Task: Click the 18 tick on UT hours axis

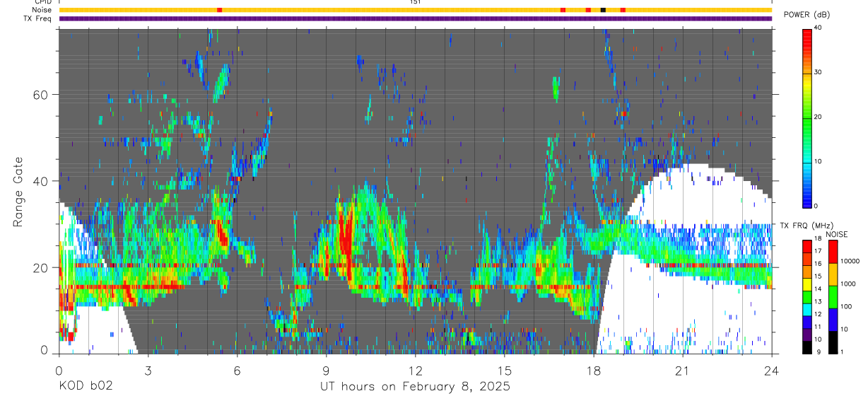Action: tap(593, 370)
